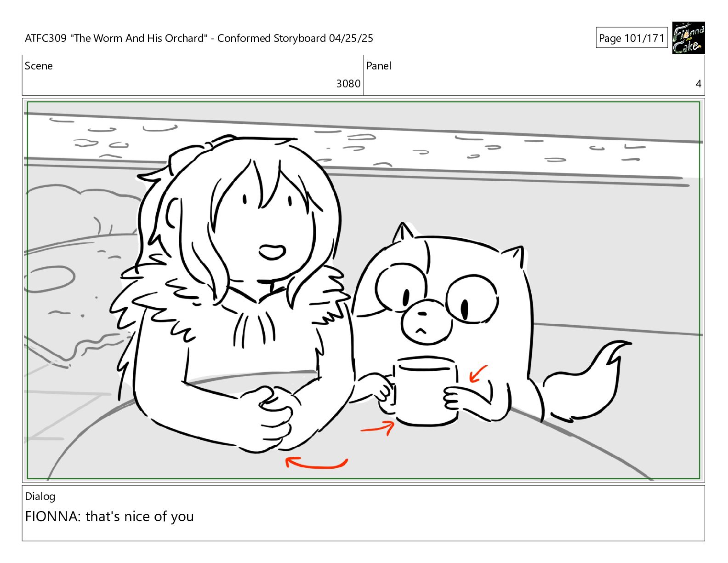Click the 'Dialog' label
The width and height of the screenshot is (728, 563).
pyautogui.click(x=40, y=496)
